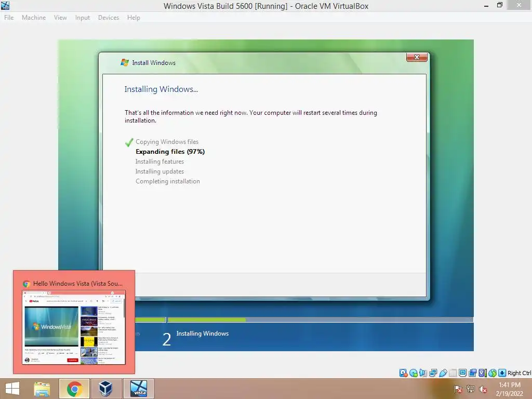Image resolution: width=532 pixels, height=399 pixels.
Task: Open the Start button on taskbar
Action: 12,389
